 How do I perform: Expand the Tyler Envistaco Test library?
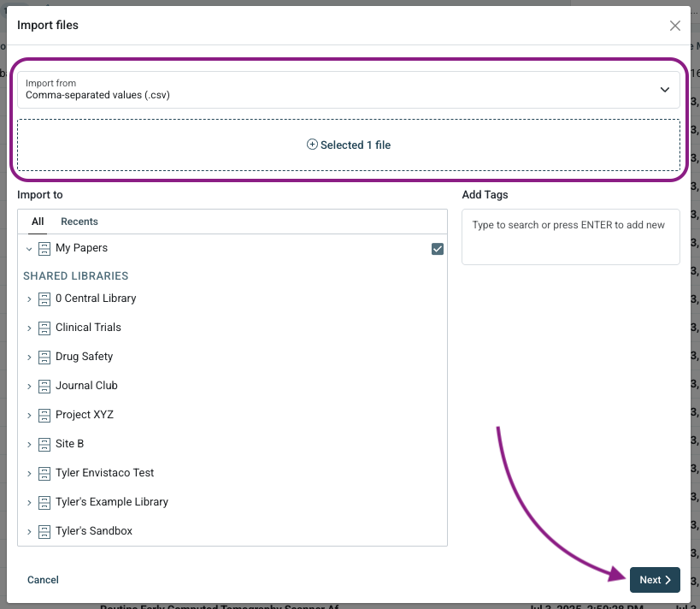[29, 474]
